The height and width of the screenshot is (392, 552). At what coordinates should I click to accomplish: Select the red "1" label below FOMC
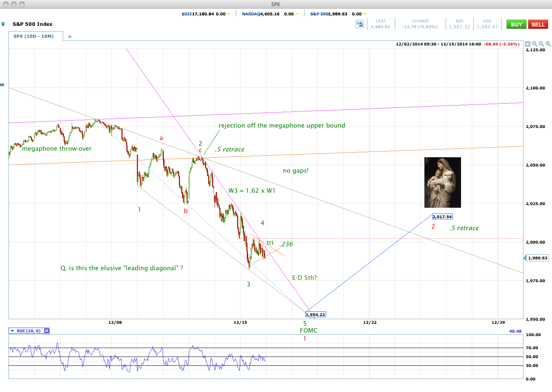305,339
